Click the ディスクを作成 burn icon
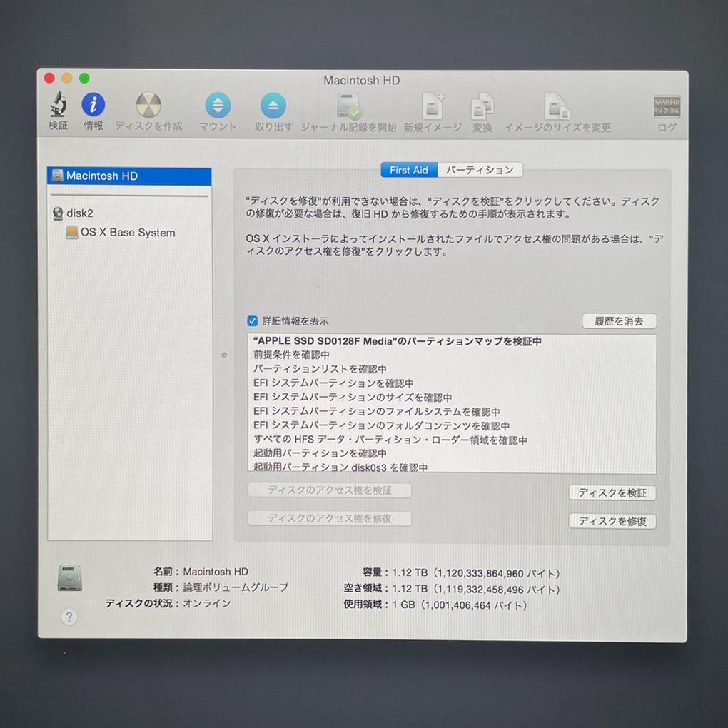Screen dimensions: 728x728 coord(148,105)
